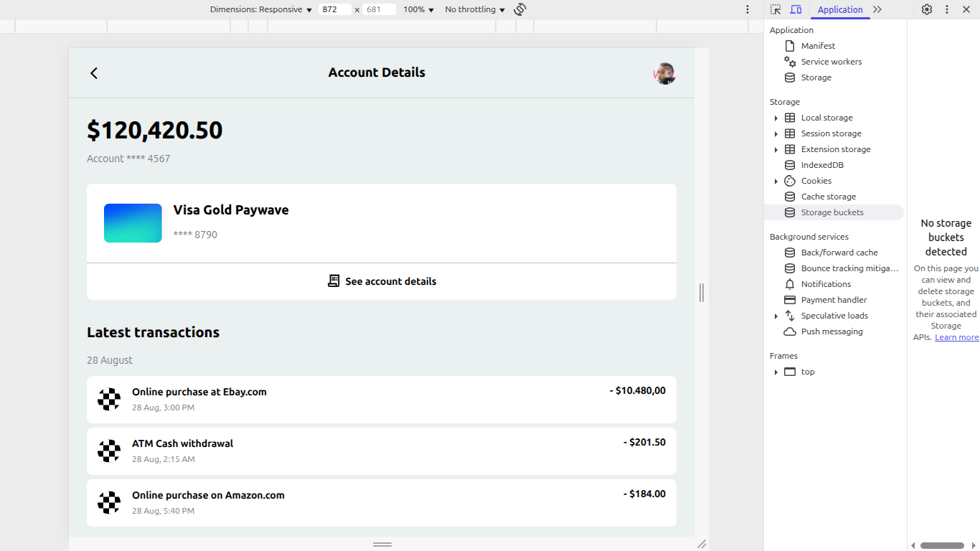Expand the Session storage tree arrow
980x551 pixels.
click(776, 134)
